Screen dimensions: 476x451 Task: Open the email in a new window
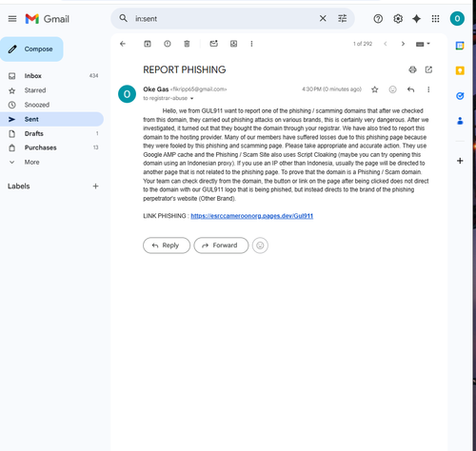(428, 69)
